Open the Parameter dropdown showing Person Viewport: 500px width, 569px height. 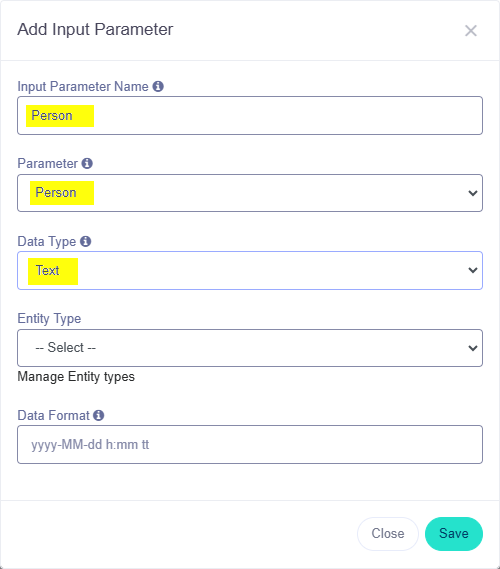[250, 193]
